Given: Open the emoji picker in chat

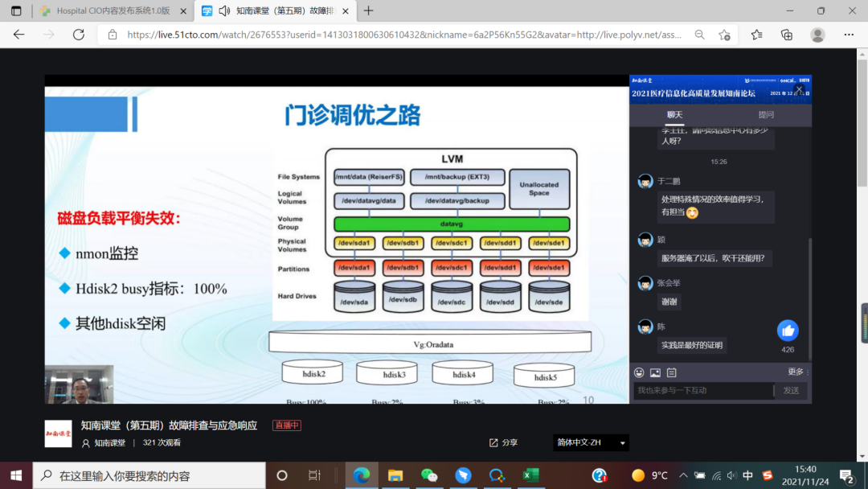Looking at the screenshot, I should (640, 372).
